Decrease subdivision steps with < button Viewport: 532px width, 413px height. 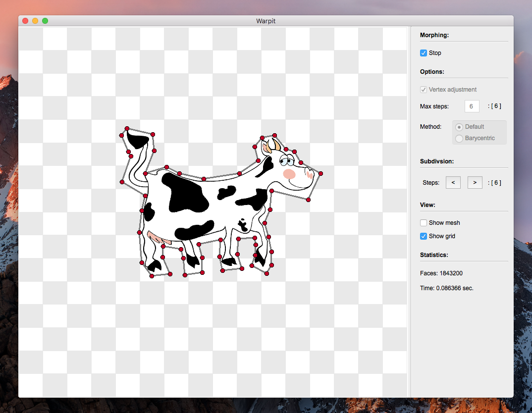click(453, 182)
